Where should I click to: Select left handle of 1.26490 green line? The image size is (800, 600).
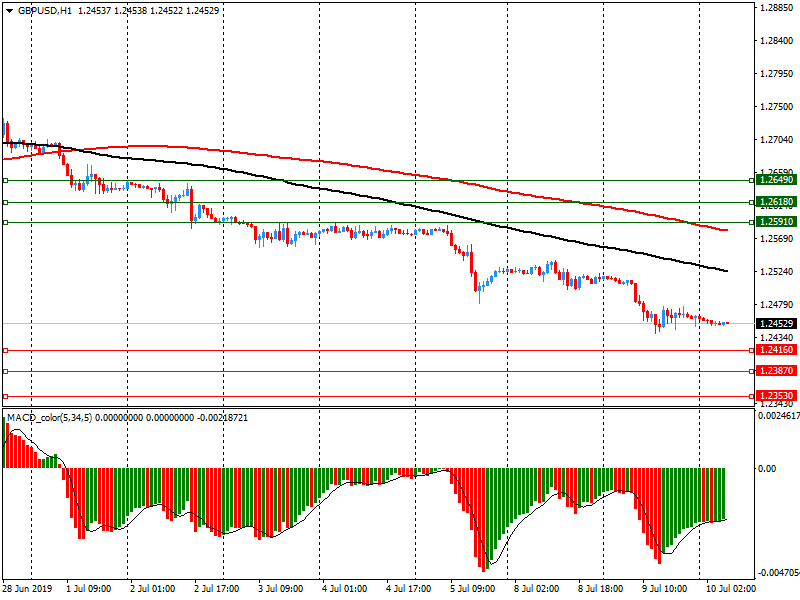coord(6,180)
